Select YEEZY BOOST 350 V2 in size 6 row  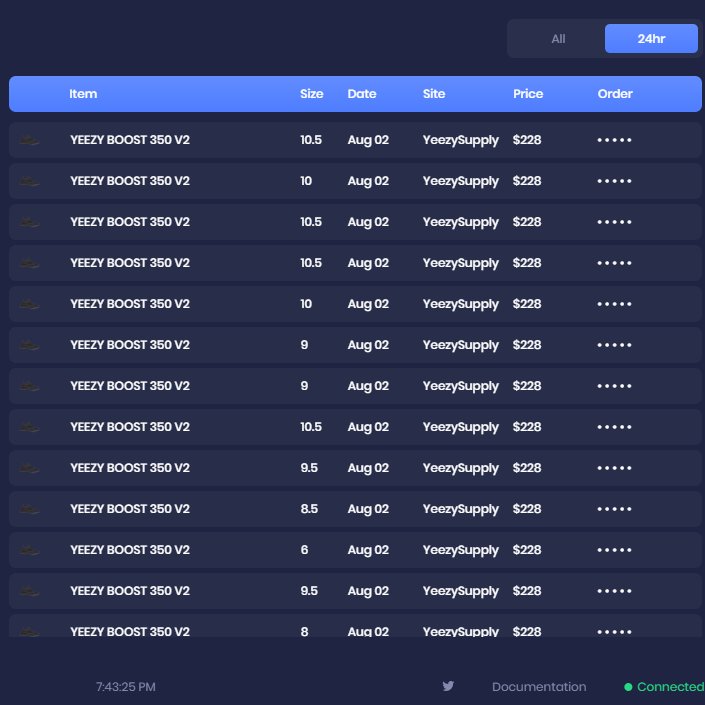pos(130,550)
